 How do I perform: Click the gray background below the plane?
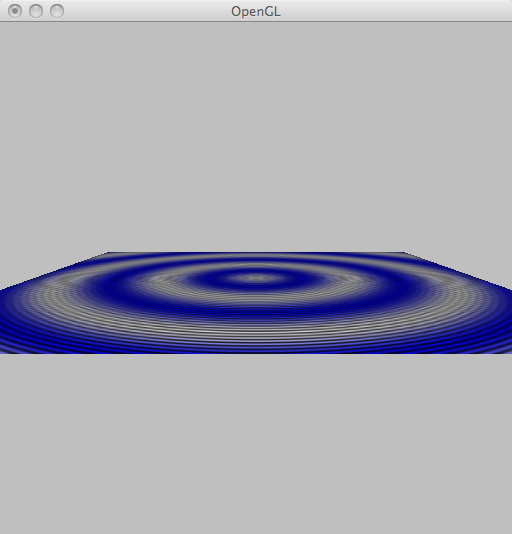coord(255,443)
